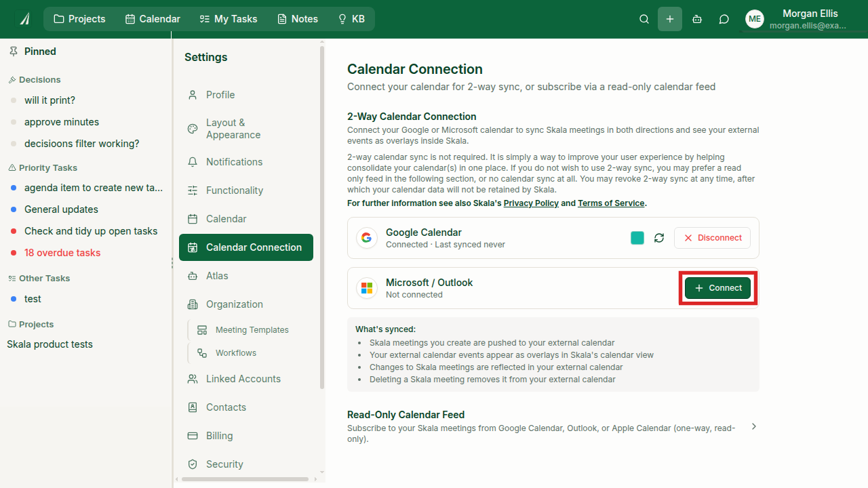The image size is (868, 488).
Task: Open '18 overdue tasks' item
Action: 62,253
